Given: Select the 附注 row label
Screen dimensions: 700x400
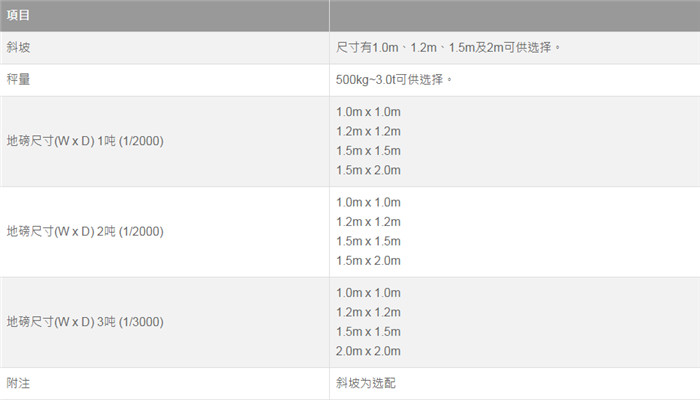Looking at the screenshot, I should point(18,383).
